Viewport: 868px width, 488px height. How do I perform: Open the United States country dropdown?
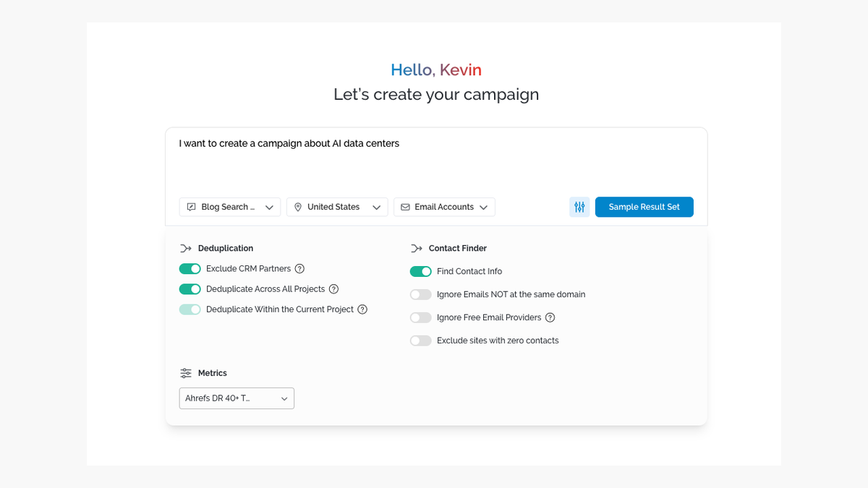[x=337, y=207]
